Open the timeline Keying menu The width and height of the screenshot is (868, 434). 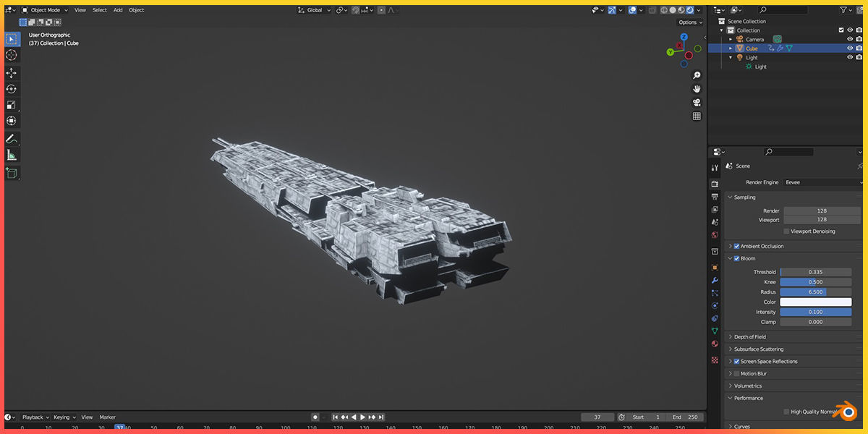pos(64,417)
